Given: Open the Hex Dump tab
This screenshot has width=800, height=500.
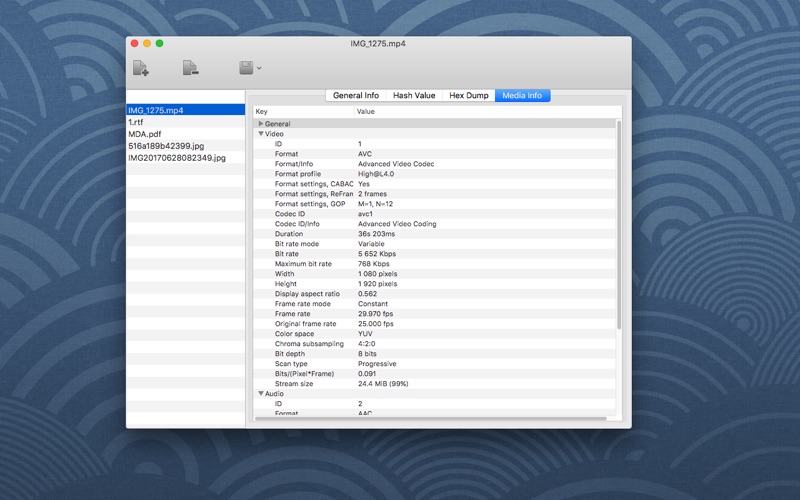Looking at the screenshot, I should 468,95.
